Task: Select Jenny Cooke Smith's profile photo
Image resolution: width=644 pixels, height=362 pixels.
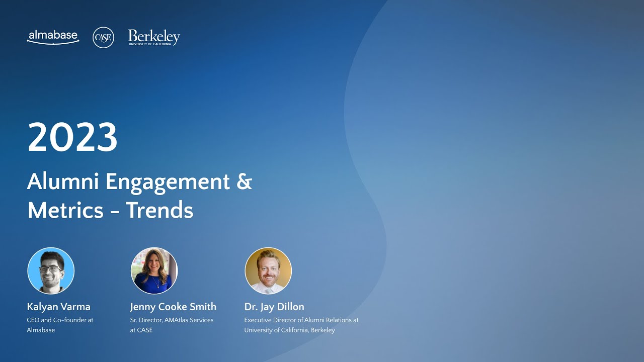Action: tap(154, 270)
